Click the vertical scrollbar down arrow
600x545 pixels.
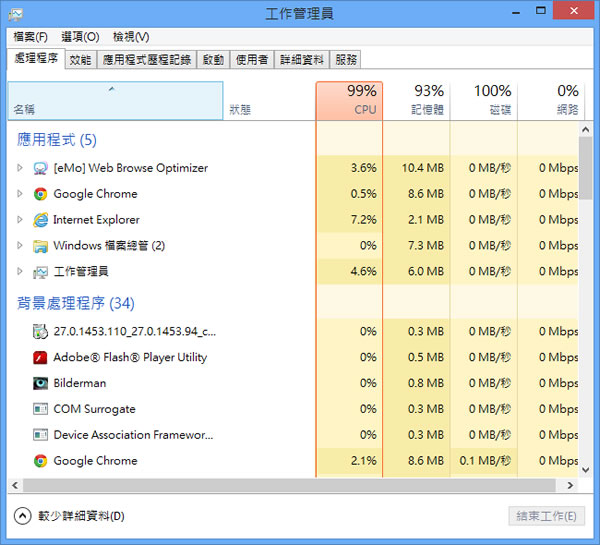tap(585, 470)
